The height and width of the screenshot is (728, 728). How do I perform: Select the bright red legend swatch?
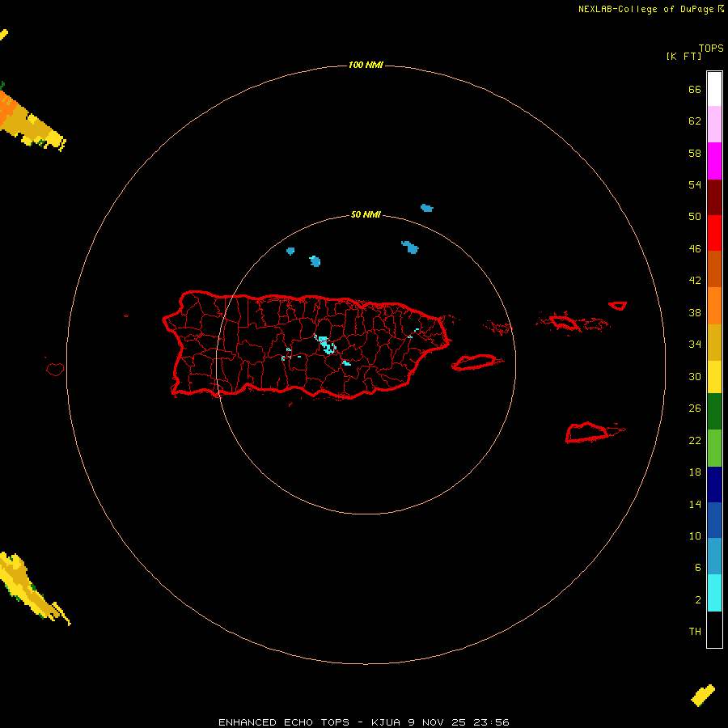pos(714,233)
